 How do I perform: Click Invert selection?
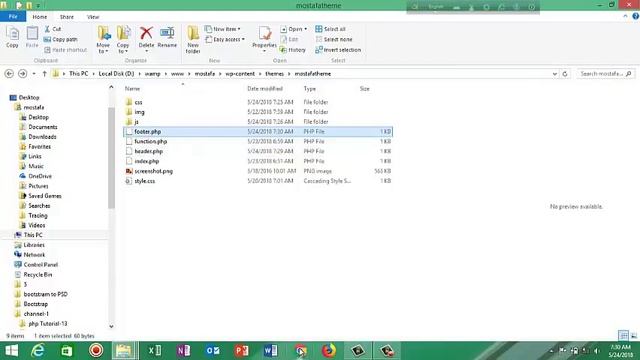(x=338, y=50)
